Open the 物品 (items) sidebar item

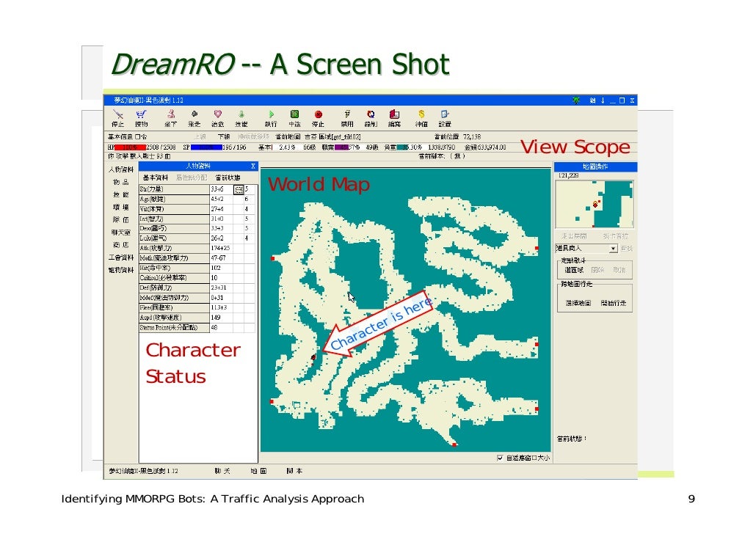click(x=121, y=182)
